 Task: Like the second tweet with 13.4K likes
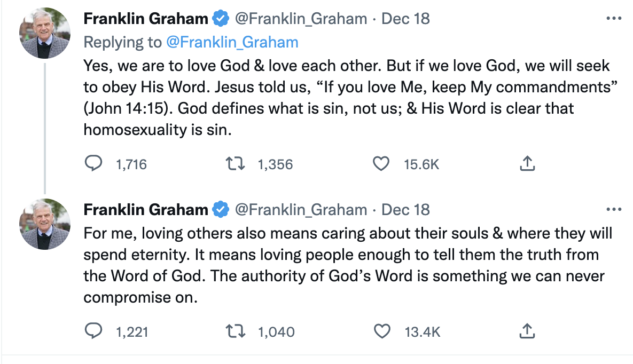pyautogui.click(x=381, y=331)
